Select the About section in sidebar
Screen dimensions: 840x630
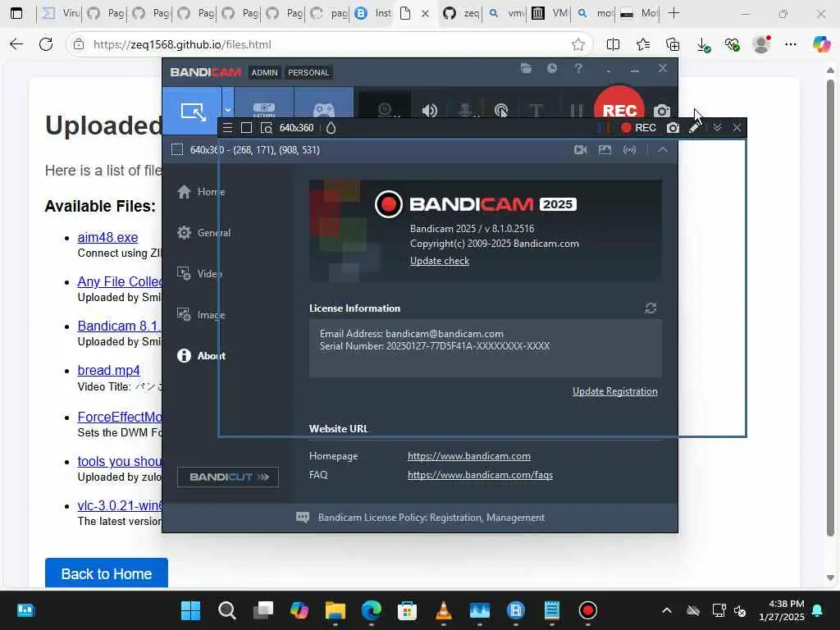(201, 356)
